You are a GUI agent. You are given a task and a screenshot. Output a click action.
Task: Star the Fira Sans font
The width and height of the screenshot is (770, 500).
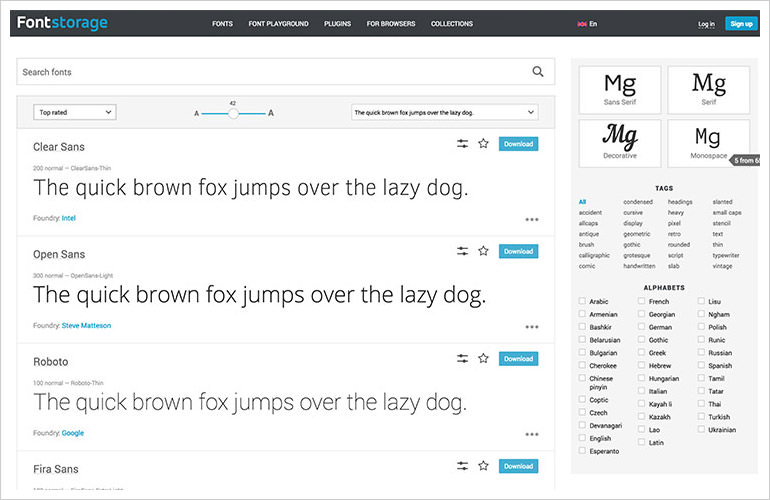pos(483,466)
